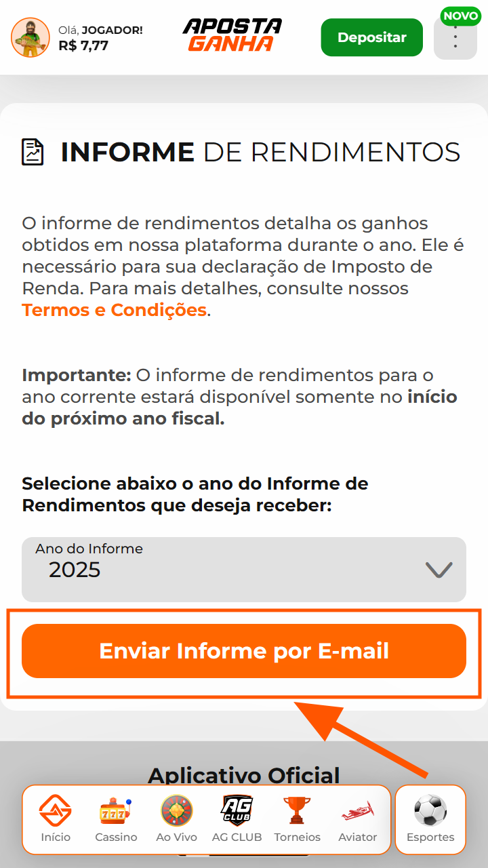
Task: Click the player avatar icon
Action: [30, 37]
